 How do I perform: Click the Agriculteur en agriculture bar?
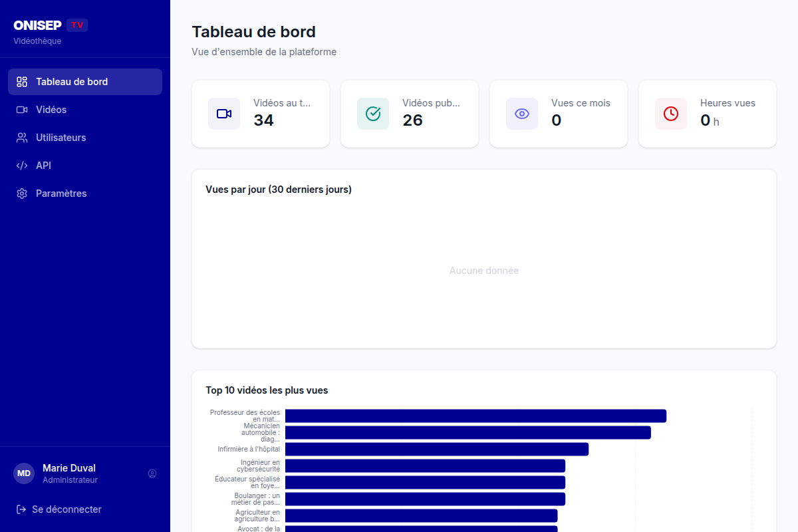tap(421, 515)
